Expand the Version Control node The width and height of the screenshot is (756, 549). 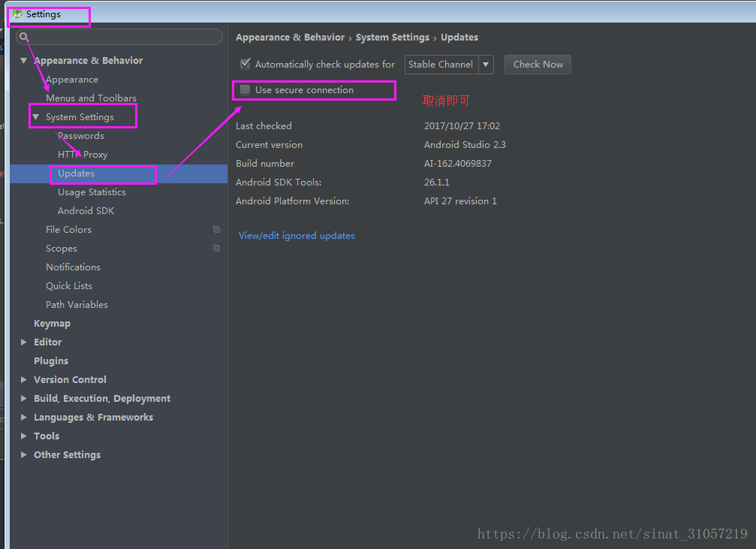click(23, 380)
